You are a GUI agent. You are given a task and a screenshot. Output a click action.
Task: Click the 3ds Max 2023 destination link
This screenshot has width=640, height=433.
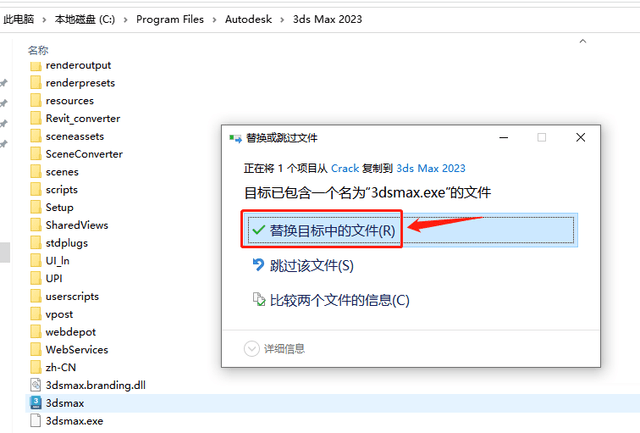click(x=431, y=168)
